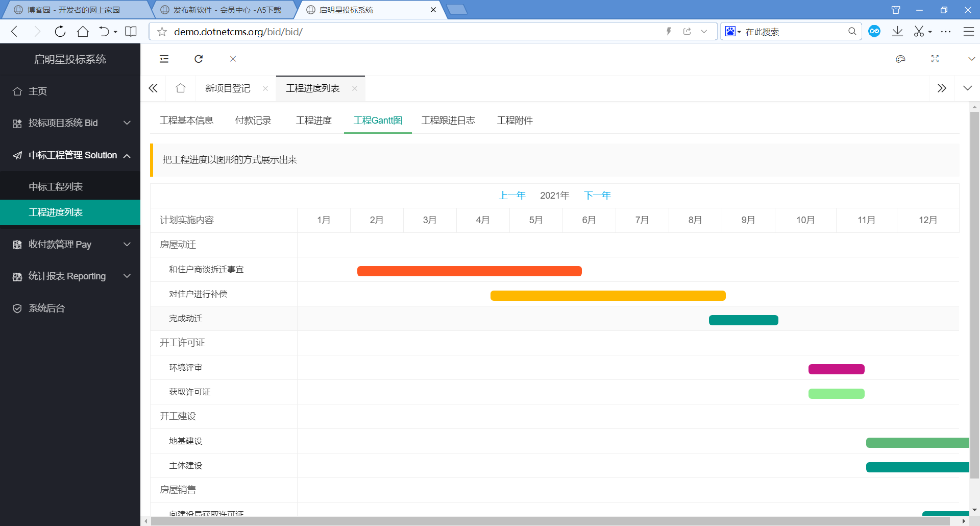The width and height of the screenshot is (980, 526).
Task: Open the 工程跟进日志 tab
Action: (x=448, y=121)
